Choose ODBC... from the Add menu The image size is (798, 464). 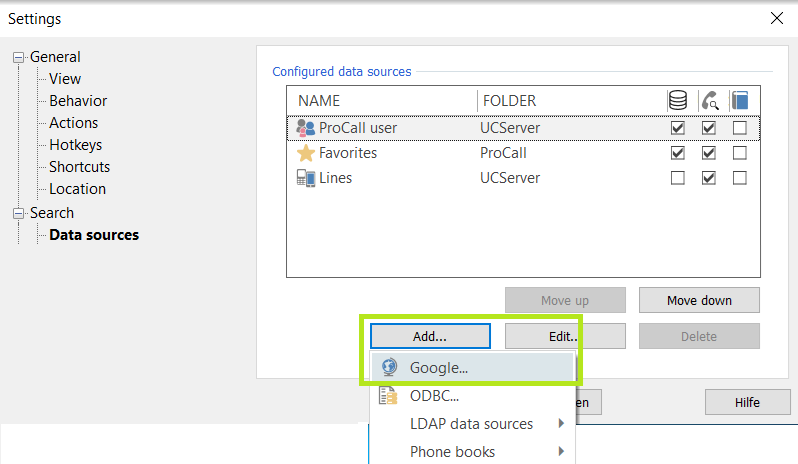434,396
